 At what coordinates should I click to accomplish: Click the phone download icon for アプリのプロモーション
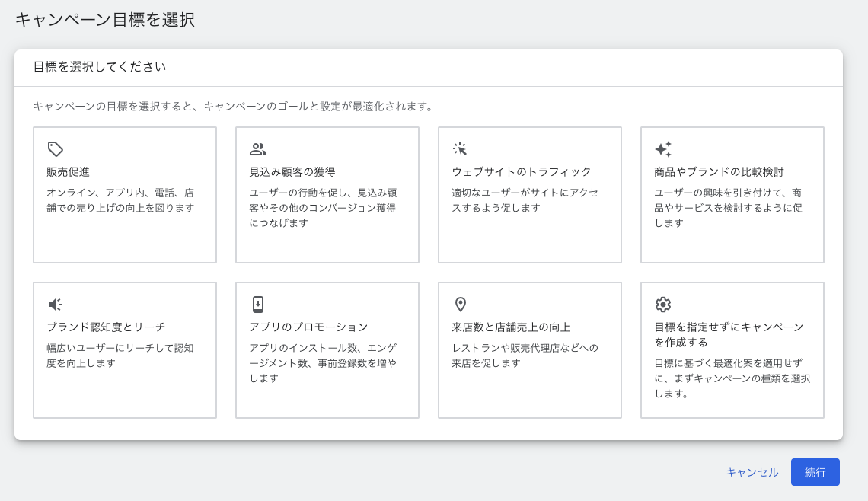click(258, 305)
